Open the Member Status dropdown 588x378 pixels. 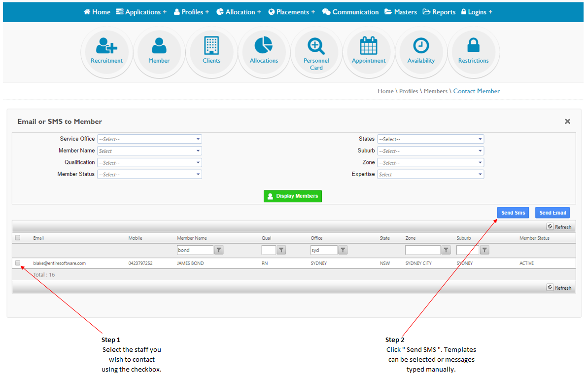[150, 174]
